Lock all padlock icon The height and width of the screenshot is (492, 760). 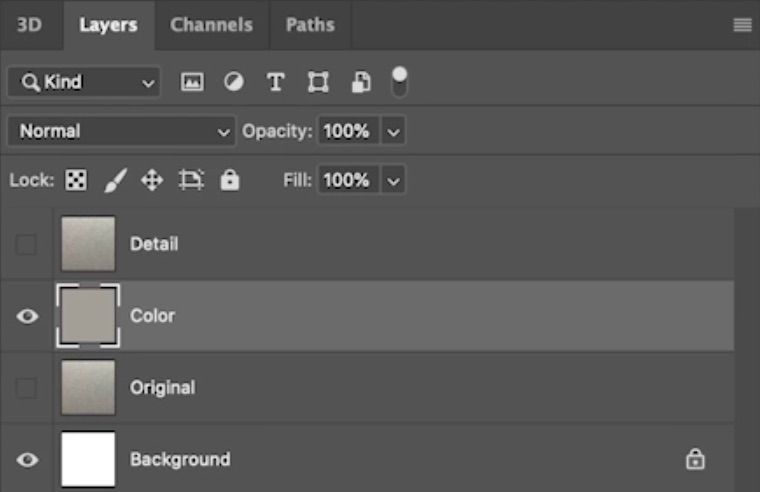coord(230,180)
